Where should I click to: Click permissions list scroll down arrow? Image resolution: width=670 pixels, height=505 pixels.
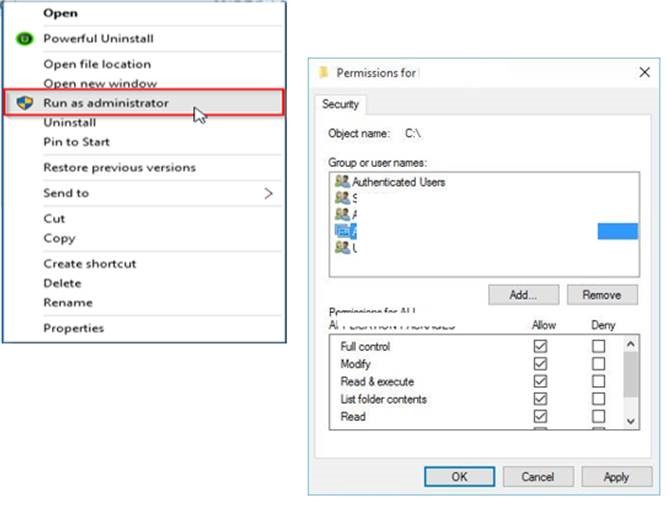(x=630, y=421)
